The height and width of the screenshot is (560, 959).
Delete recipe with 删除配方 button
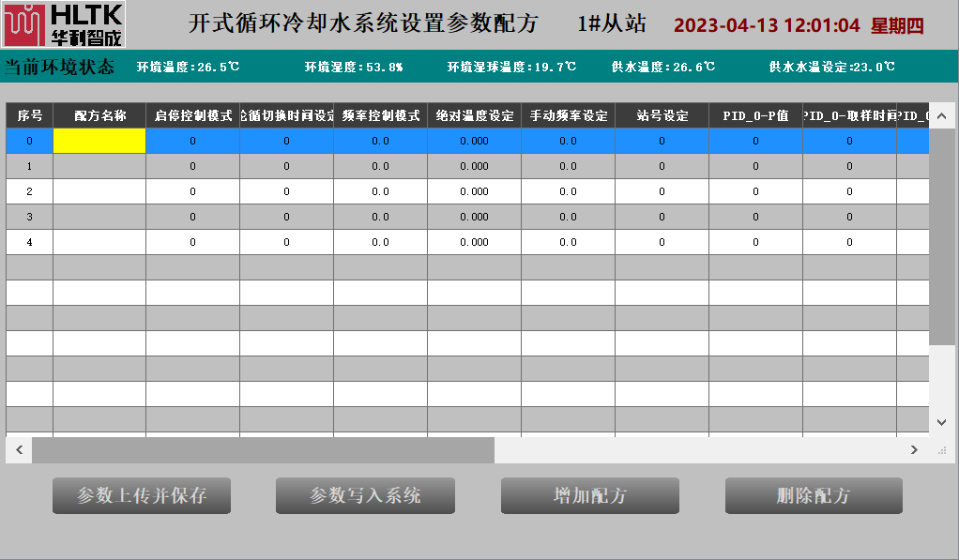[814, 496]
